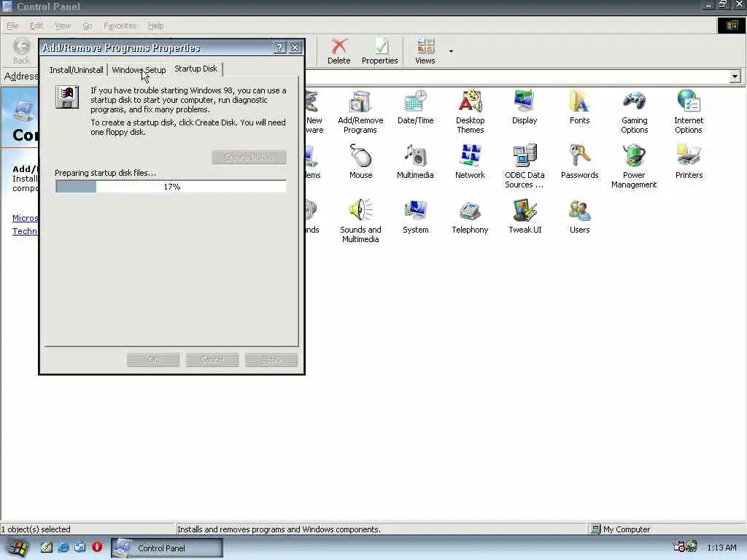Open the Go menu

(88, 26)
